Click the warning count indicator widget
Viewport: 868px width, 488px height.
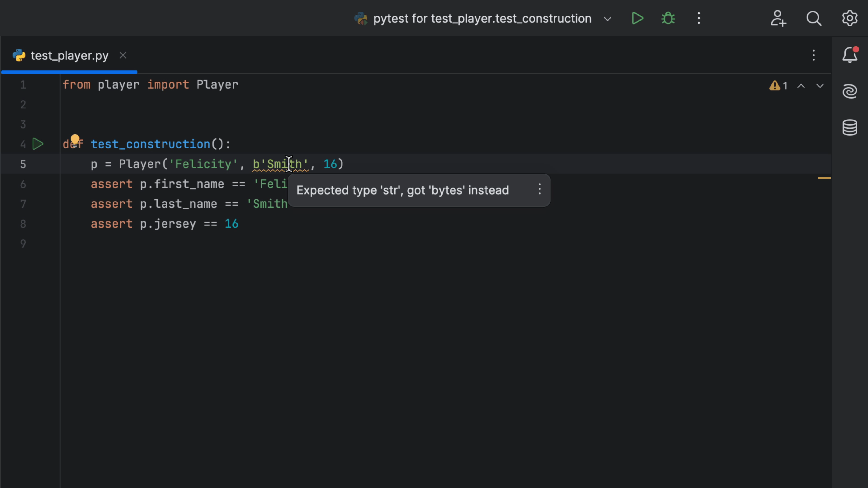pyautogui.click(x=778, y=86)
